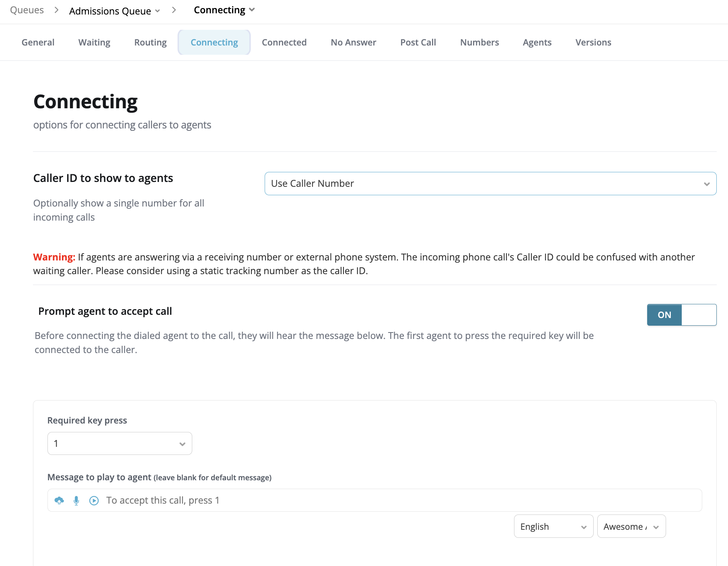Play the agent message preview
The width and height of the screenshot is (728, 566).
tap(94, 500)
